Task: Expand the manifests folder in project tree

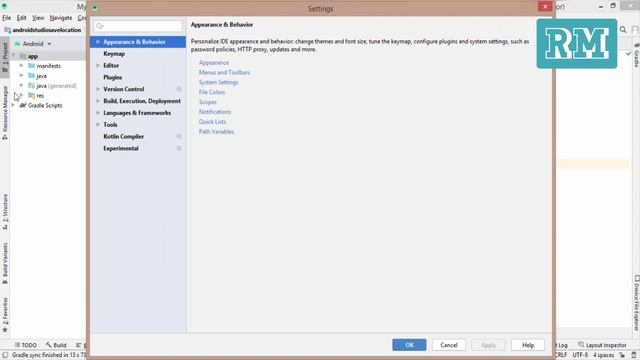Action: click(x=21, y=65)
